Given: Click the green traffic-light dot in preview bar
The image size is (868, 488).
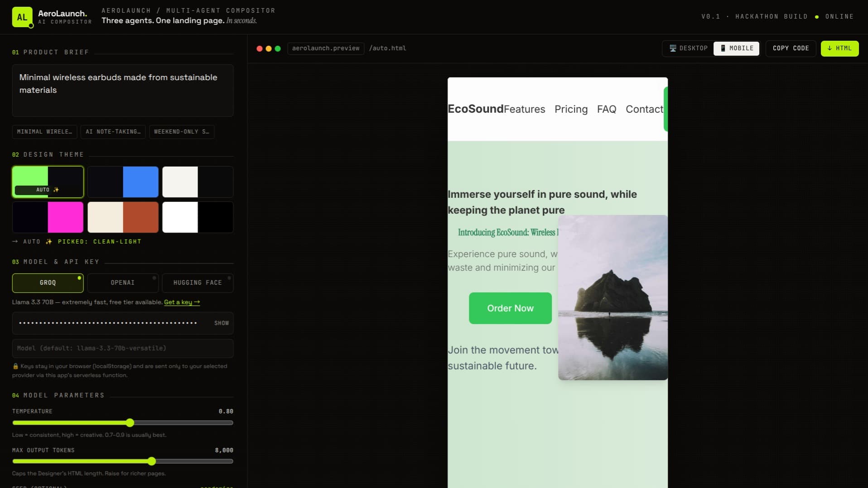Looking at the screenshot, I should pos(278,48).
